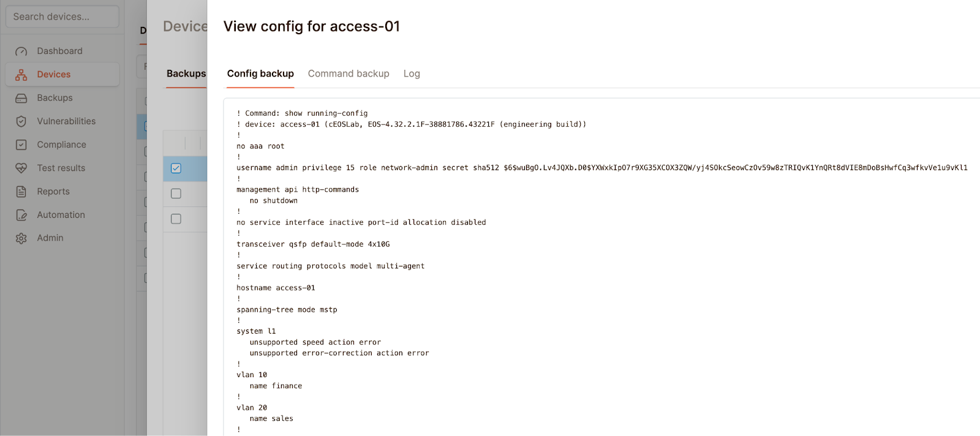Open Admin via the gear icon
980x436 pixels.
pos(21,238)
